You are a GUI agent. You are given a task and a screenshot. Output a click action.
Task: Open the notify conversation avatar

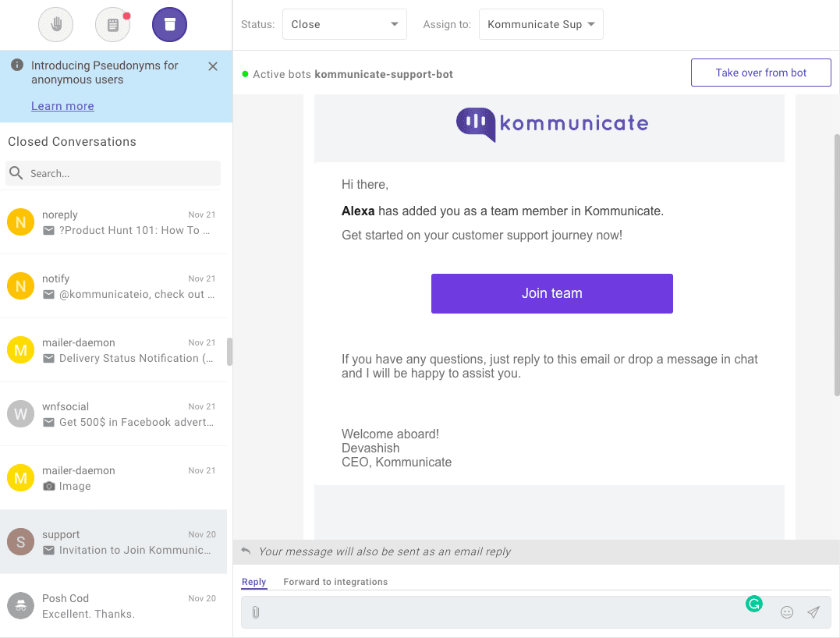20,285
